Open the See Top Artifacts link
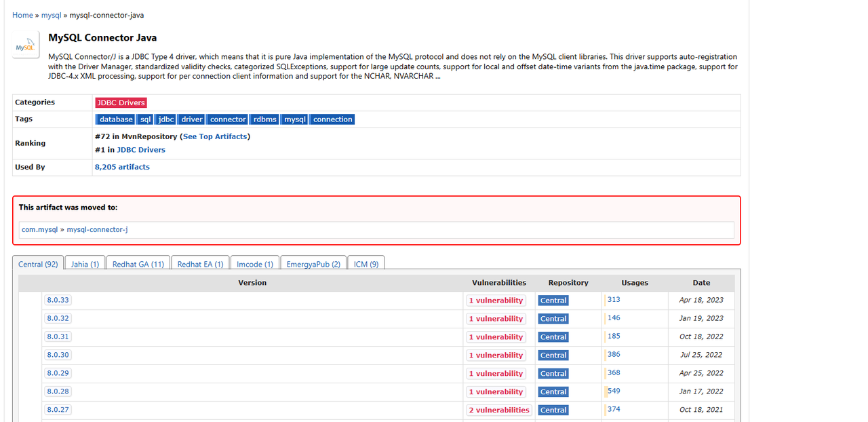The image size is (868, 422). (x=215, y=136)
